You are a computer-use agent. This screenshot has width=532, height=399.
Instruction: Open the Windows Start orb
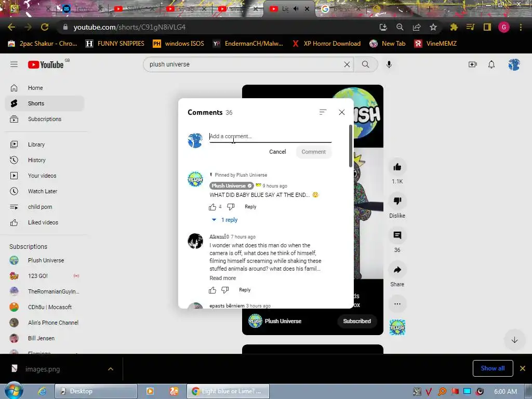(x=14, y=391)
